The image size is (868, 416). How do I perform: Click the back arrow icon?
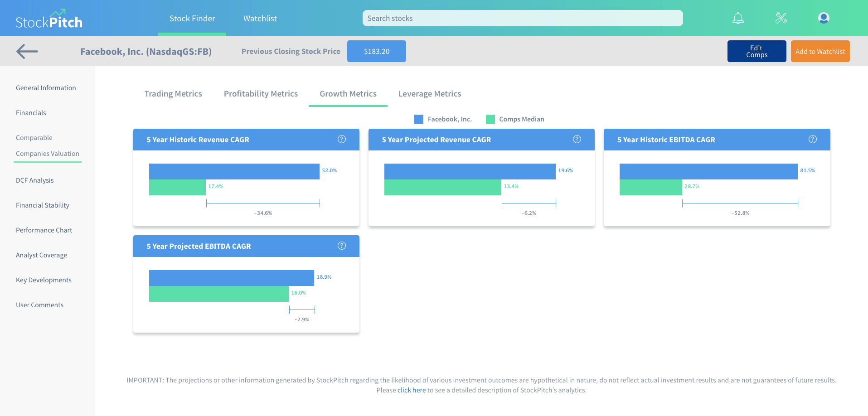point(27,51)
